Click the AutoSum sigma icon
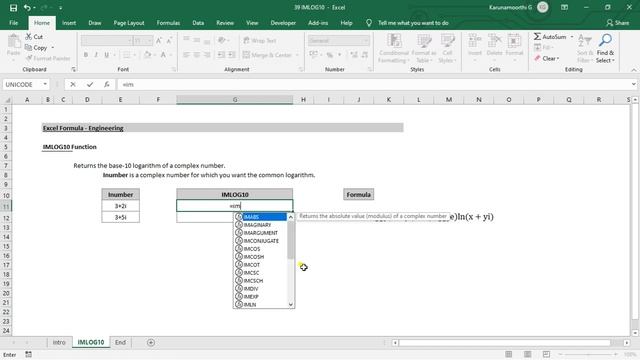This screenshot has height=360, width=640. tap(537, 37)
